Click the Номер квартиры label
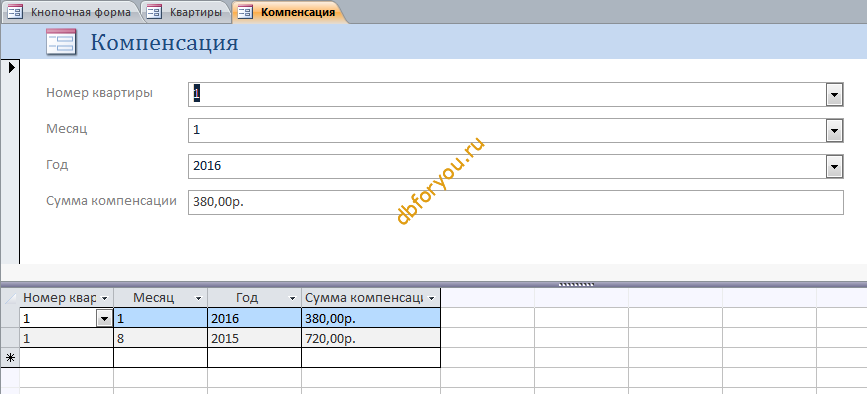867x394 pixels. pyautogui.click(x=100, y=93)
